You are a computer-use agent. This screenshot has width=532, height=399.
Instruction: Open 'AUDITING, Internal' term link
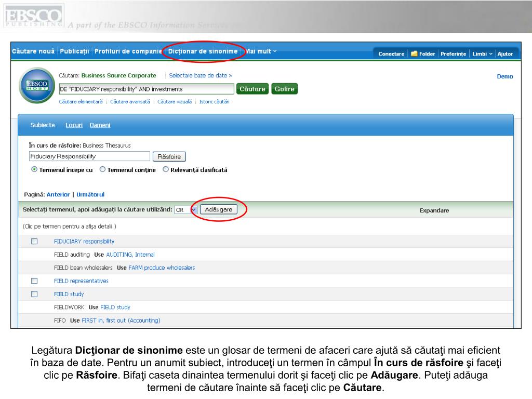[x=130, y=255]
